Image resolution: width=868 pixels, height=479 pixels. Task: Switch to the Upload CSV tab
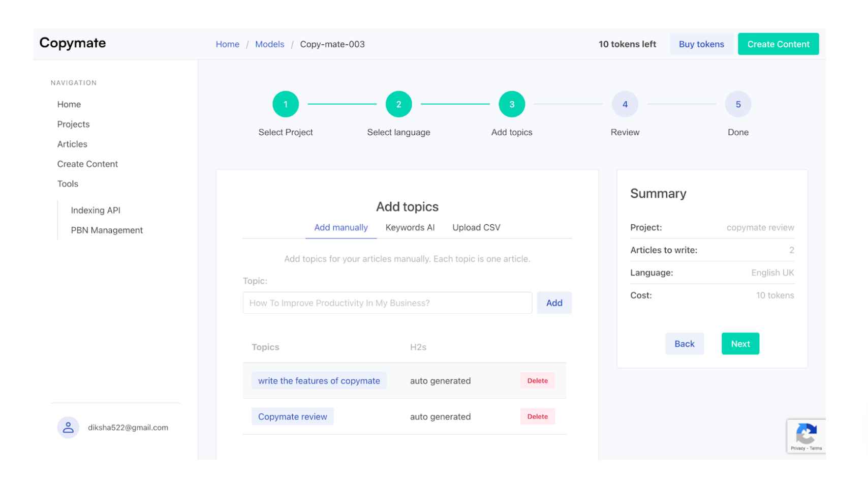click(476, 227)
